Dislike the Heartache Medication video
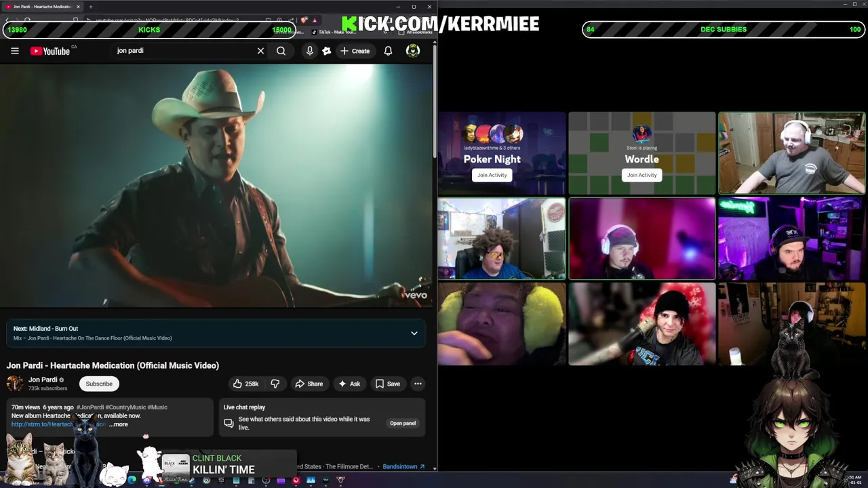The width and height of the screenshot is (868, 488). pyautogui.click(x=275, y=384)
